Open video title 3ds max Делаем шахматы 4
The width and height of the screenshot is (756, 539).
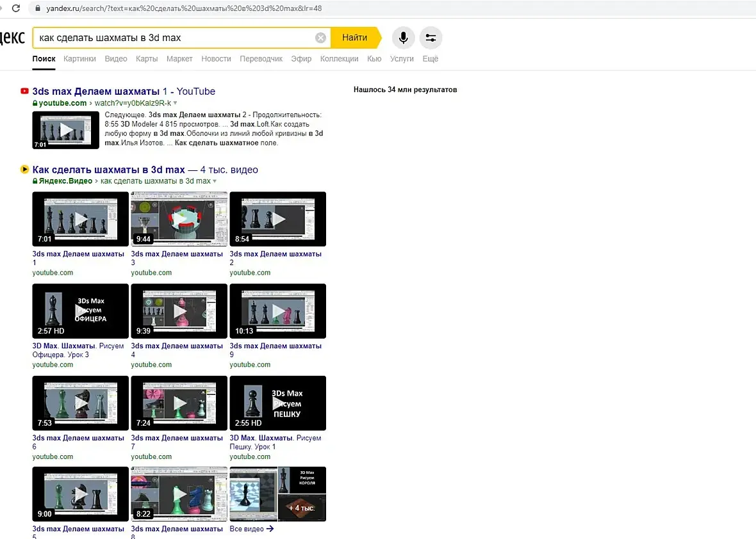pos(177,350)
